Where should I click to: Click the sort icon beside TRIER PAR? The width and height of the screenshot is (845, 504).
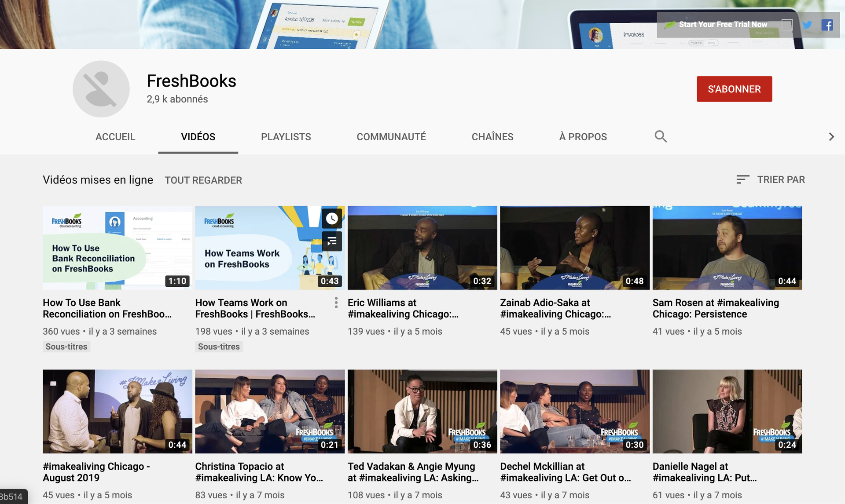click(743, 179)
